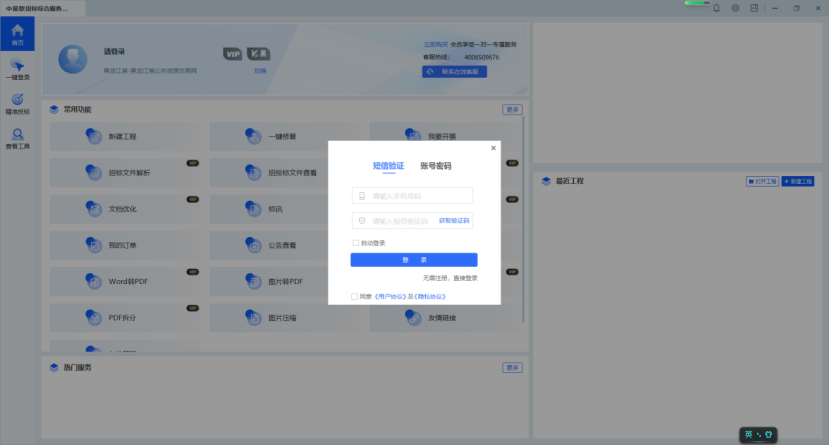Viewport: 830px width, 446px height.
Task: Select the 短信验证 login tab
Action: tap(388, 166)
